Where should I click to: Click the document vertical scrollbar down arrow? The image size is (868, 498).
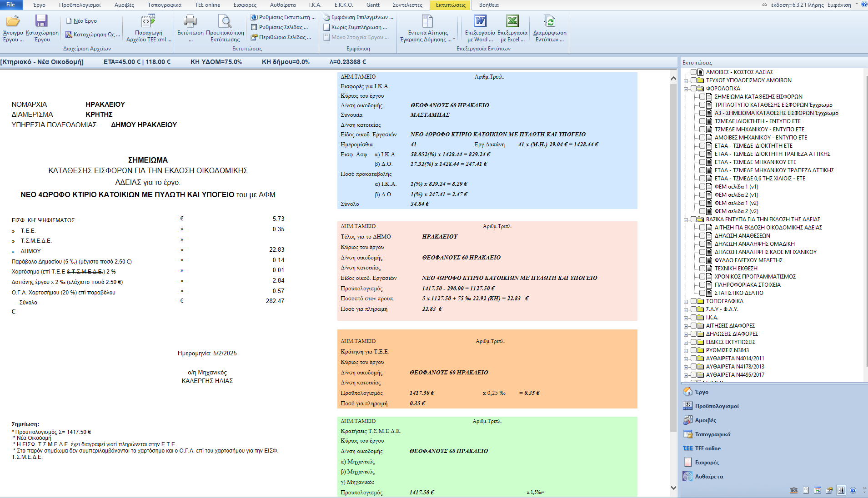click(673, 488)
